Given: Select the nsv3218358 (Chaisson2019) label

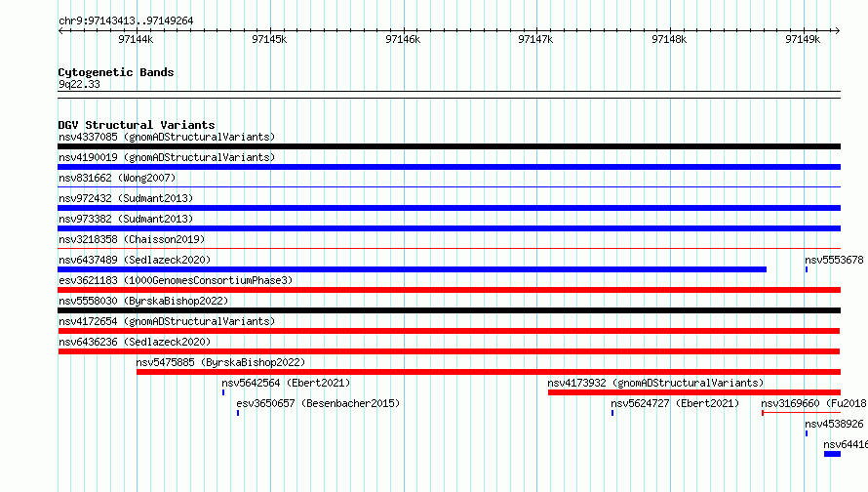Looking at the screenshot, I should pyautogui.click(x=132, y=239).
